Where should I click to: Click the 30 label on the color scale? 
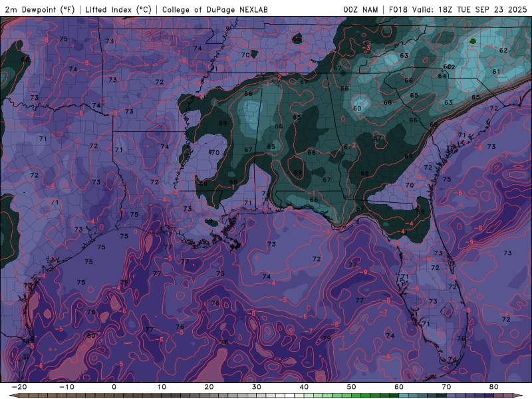coord(257,387)
